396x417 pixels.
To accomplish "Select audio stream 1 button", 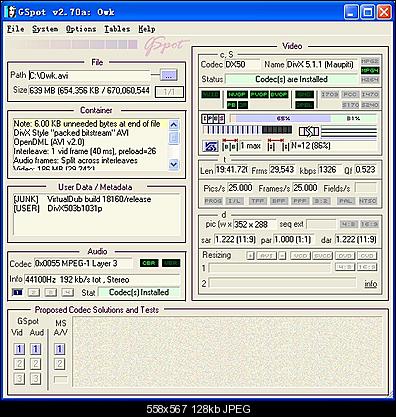I will pos(17,292).
